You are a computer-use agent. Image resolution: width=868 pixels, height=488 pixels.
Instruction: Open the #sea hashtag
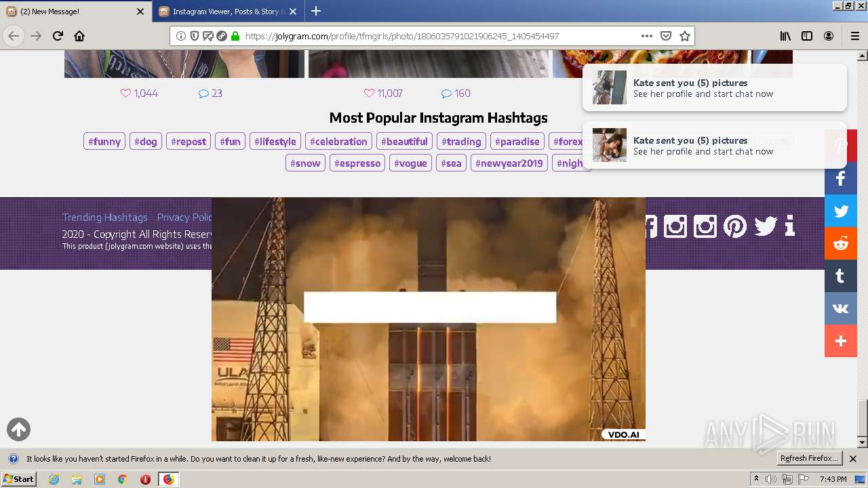click(x=451, y=163)
